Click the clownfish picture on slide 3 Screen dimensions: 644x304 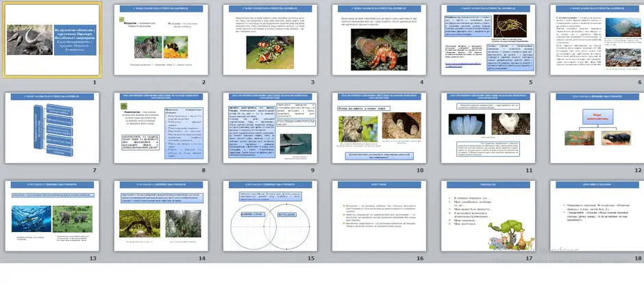[x=270, y=53]
